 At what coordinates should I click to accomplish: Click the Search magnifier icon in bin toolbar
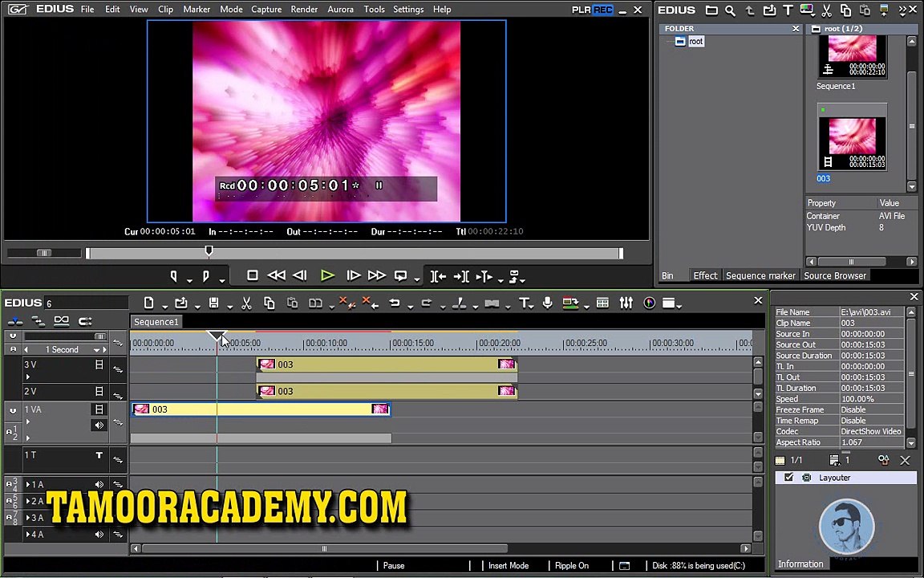730,10
